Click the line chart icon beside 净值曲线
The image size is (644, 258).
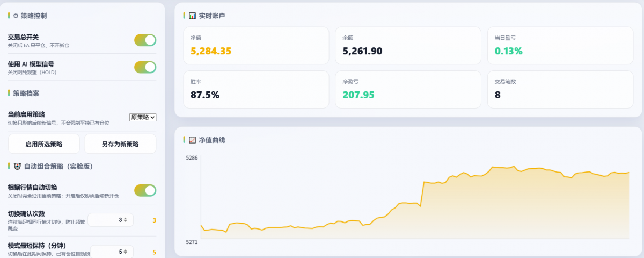coord(192,140)
